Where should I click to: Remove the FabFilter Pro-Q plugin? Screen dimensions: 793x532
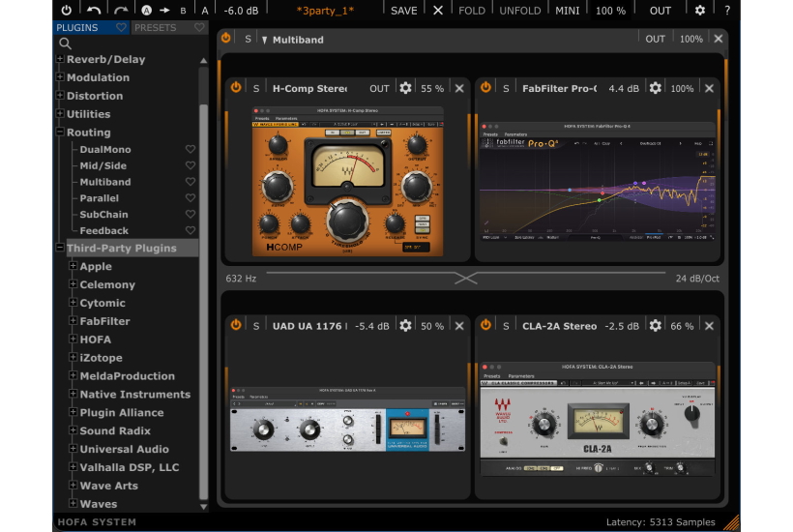click(x=709, y=88)
